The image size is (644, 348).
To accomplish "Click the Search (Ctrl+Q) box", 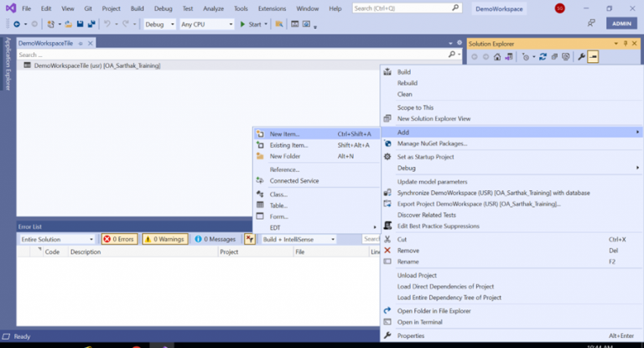I will (x=407, y=8).
